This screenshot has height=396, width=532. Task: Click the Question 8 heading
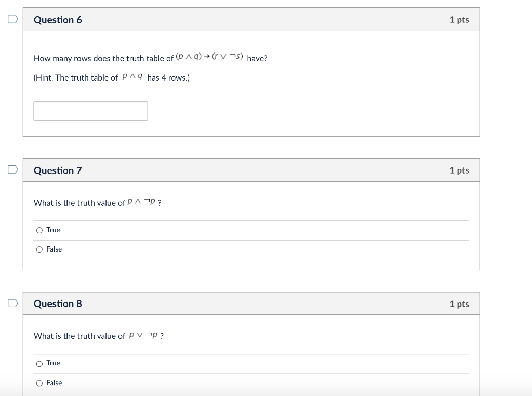tap(58, 303)
